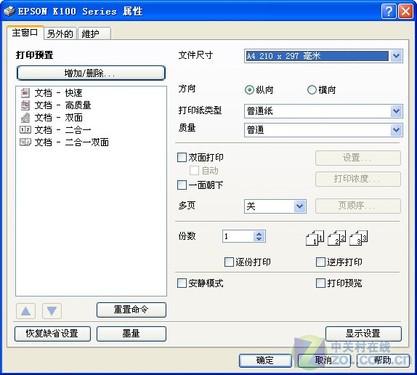Viewport: 417px width, 375px height.
Task: Click the move-up arrow below preset list
Action: [x=26, y=311]
